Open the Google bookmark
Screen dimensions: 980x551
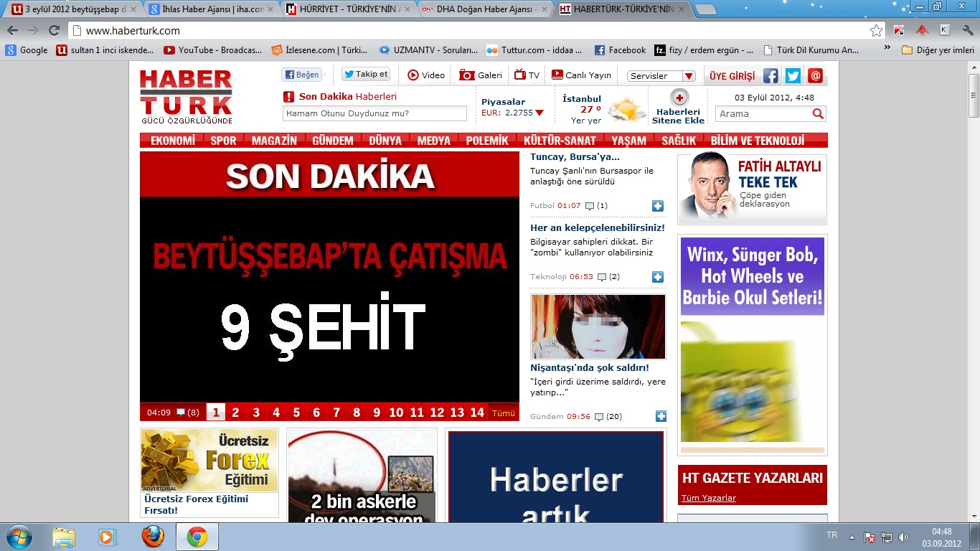pos(27,50)
